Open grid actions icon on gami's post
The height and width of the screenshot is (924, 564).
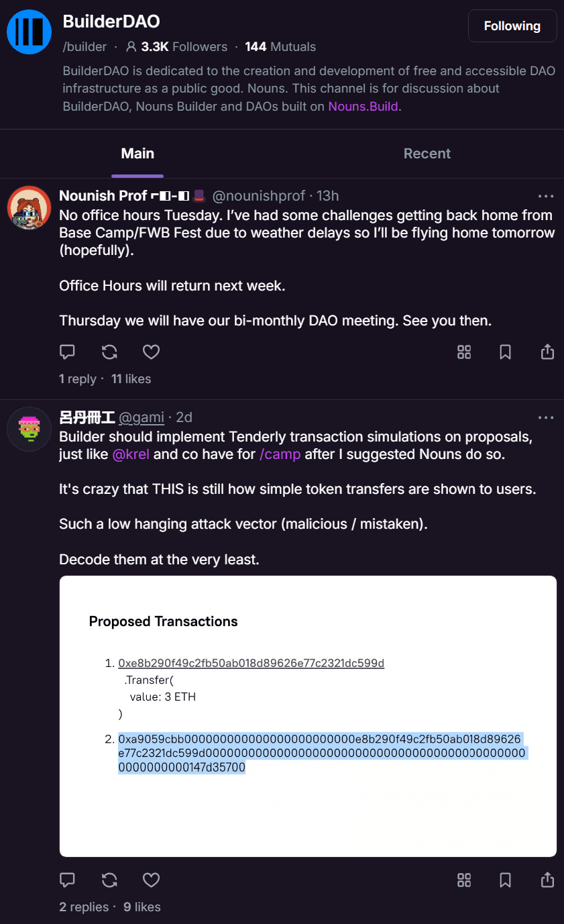(x=464, y=880)
